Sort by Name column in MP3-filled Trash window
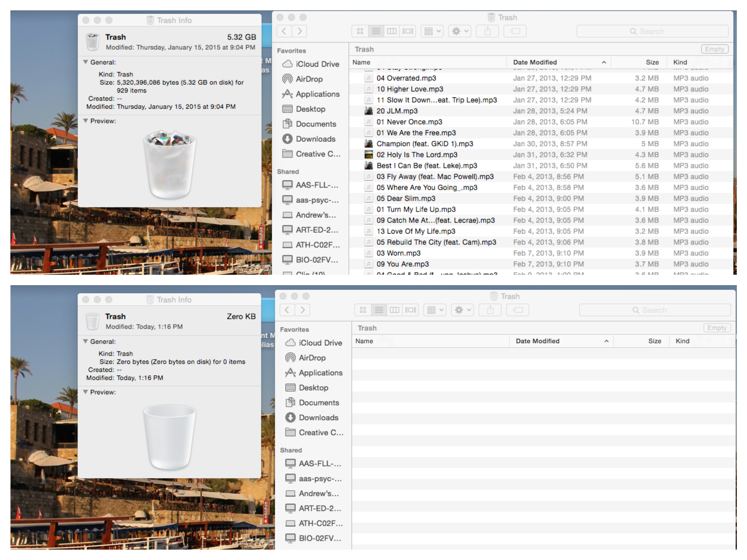This screenshot has height=560, width=747. point(428,62)
